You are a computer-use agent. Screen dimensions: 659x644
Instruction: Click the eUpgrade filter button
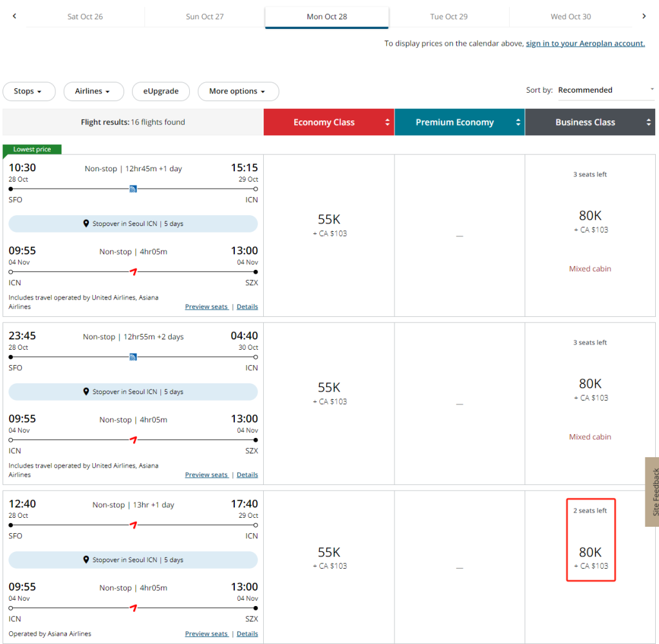pyautogui.click(x=160, y=91)
